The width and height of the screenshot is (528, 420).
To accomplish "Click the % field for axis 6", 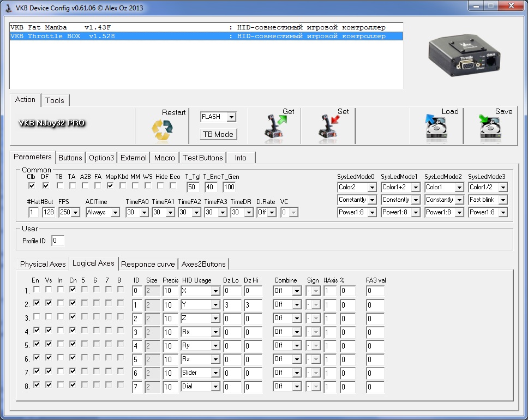I will pos(348,359).
